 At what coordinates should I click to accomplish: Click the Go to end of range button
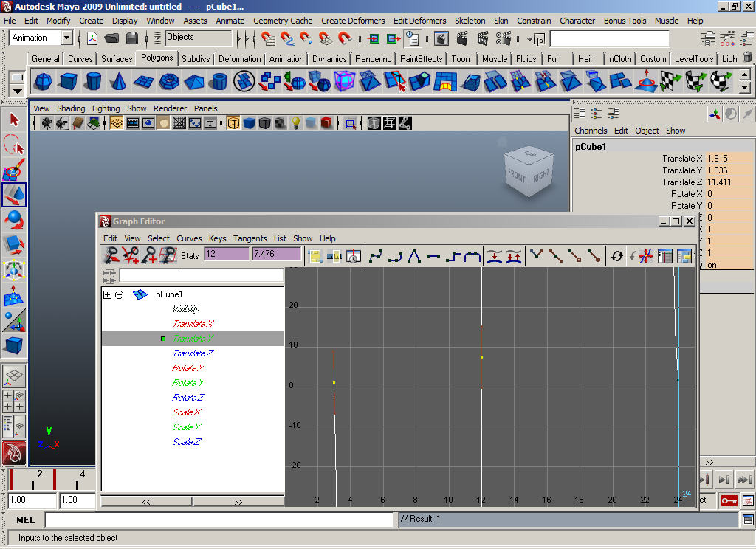point(744,480)
